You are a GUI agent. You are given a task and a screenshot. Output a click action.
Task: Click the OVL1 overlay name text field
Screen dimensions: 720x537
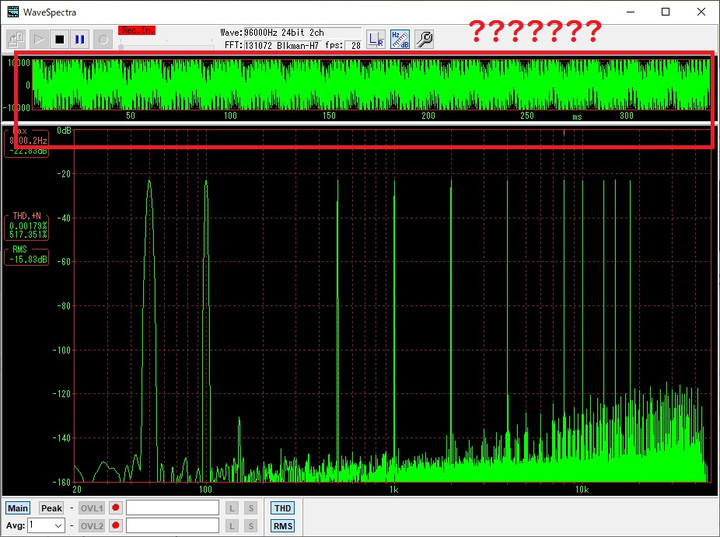click(x=173, y=508)
